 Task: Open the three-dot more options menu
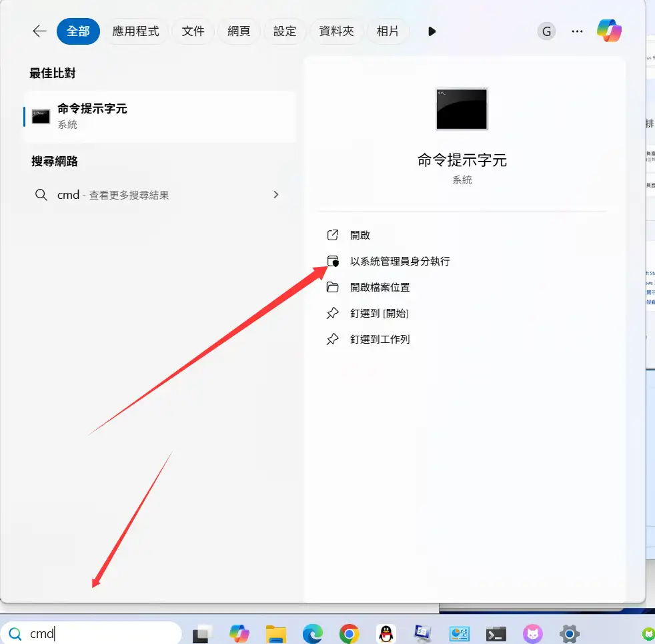pos(577,31)
